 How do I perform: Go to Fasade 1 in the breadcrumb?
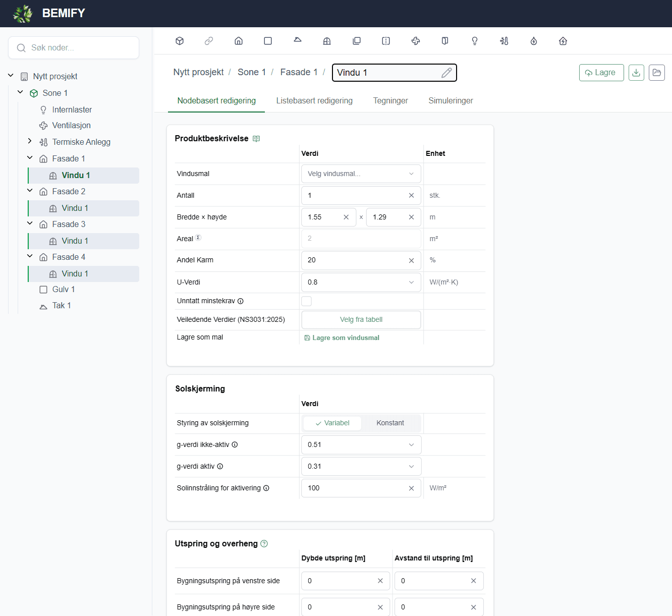(299, 72)
